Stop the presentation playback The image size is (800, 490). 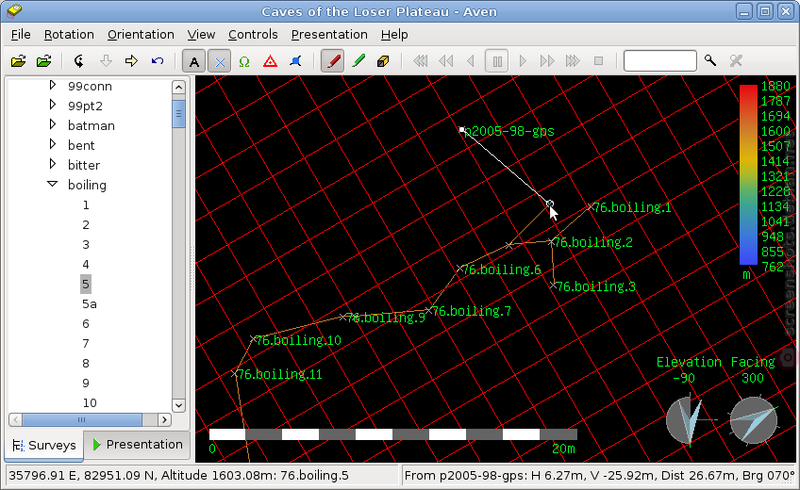[x=598, y=61]
